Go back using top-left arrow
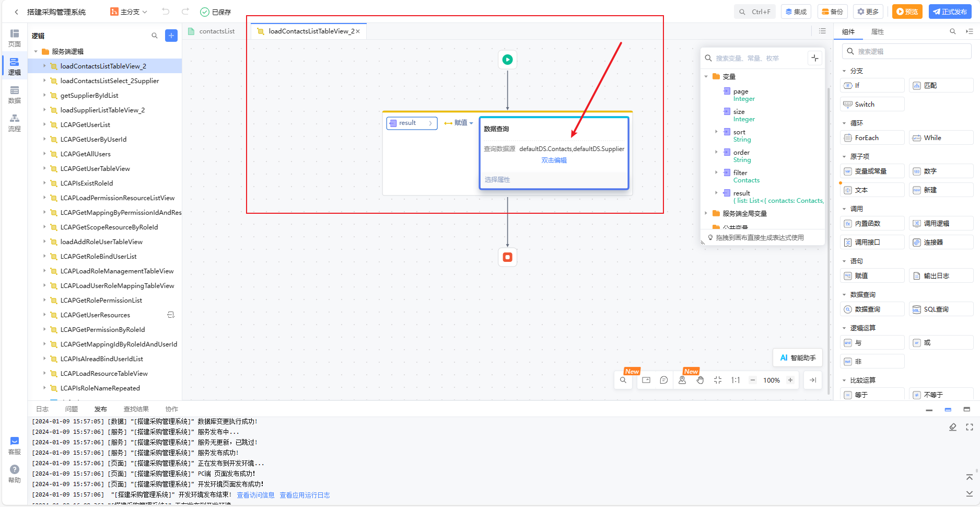Viewport: 980px width, 507px height. 16,12
